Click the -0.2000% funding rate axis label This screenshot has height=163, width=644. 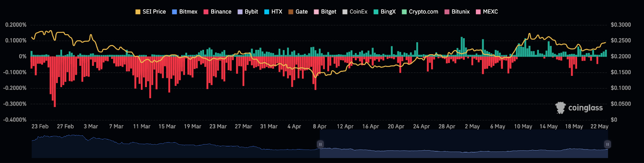pos(15,88)
